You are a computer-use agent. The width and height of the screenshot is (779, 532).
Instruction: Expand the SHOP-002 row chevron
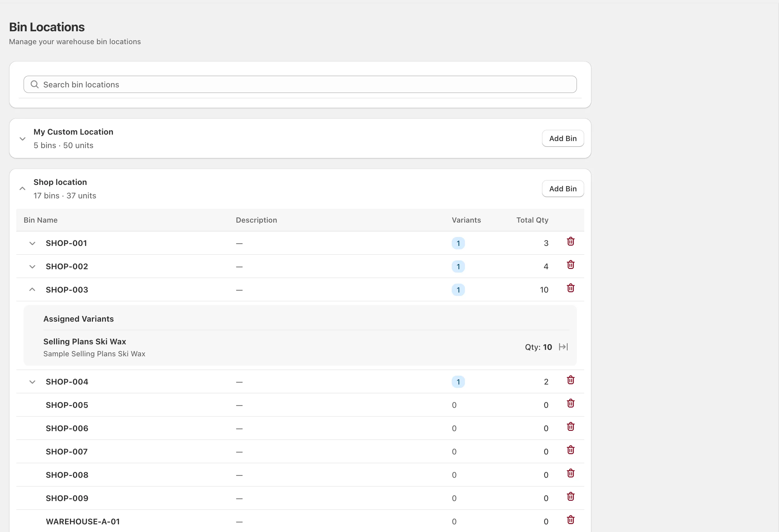pyautogui.click(x=32, y=266)
